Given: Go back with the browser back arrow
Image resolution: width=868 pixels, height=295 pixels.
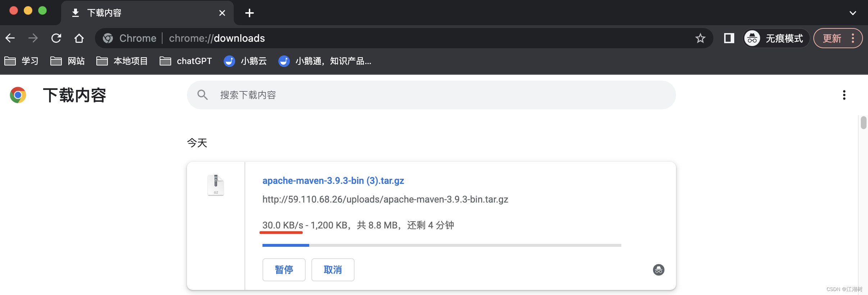Looking at the screenshot, I should (10, 38).
